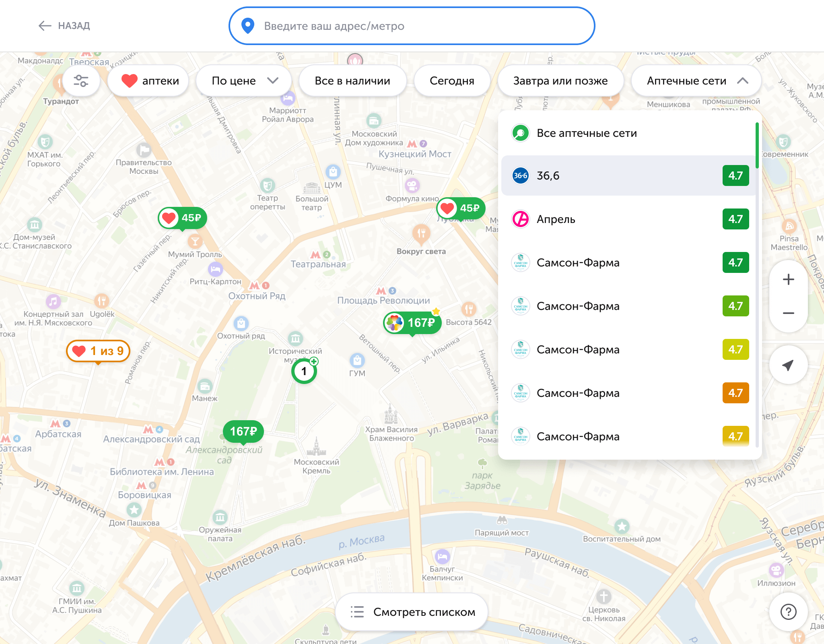Click the Манеж place icon
Viewport: 824px width, 644px height.
coord(205,386)
